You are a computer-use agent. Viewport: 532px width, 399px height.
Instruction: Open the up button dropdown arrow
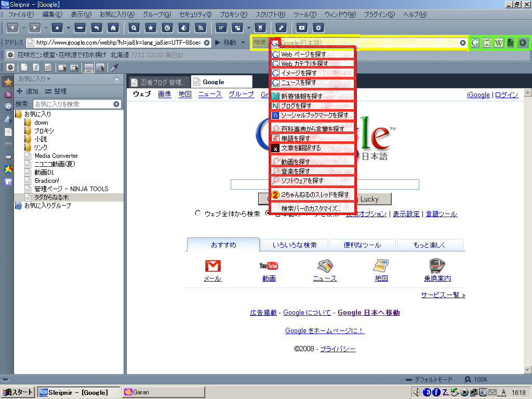point(69,28)
